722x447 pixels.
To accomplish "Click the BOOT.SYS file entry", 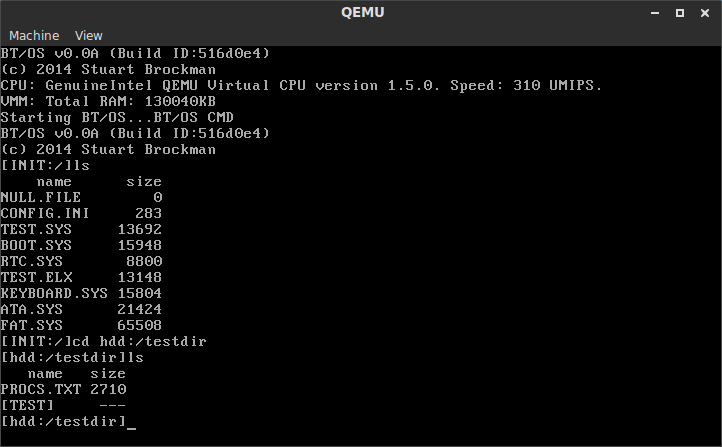I will click(36, 245).
